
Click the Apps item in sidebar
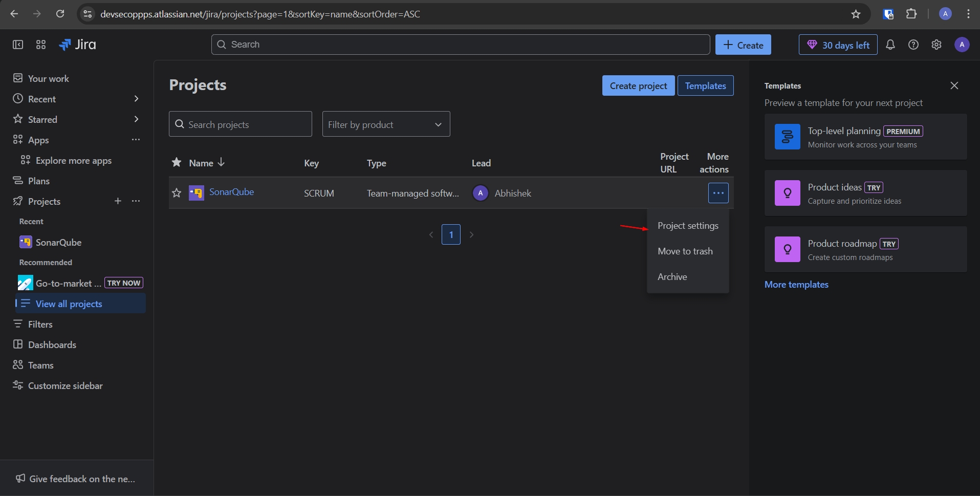click(x=38, y=140)
